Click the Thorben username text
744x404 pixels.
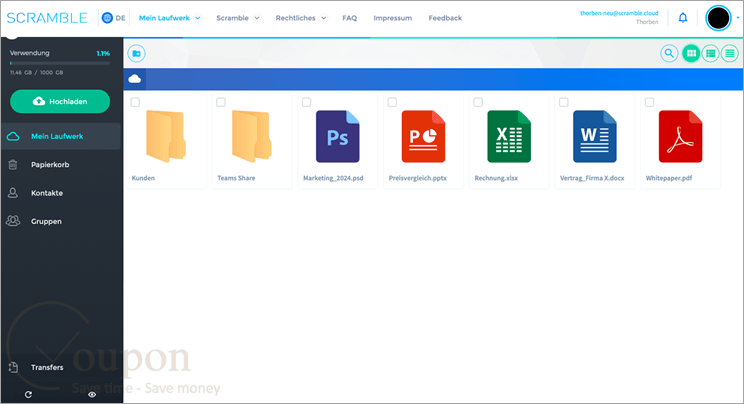click(x=647, y=22)
